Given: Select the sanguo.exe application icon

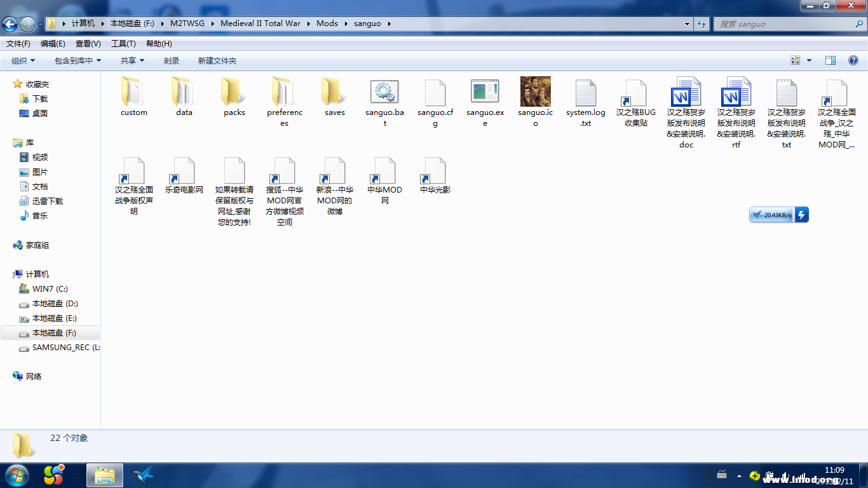Looking at the screenshot, I should pos(485,93).
